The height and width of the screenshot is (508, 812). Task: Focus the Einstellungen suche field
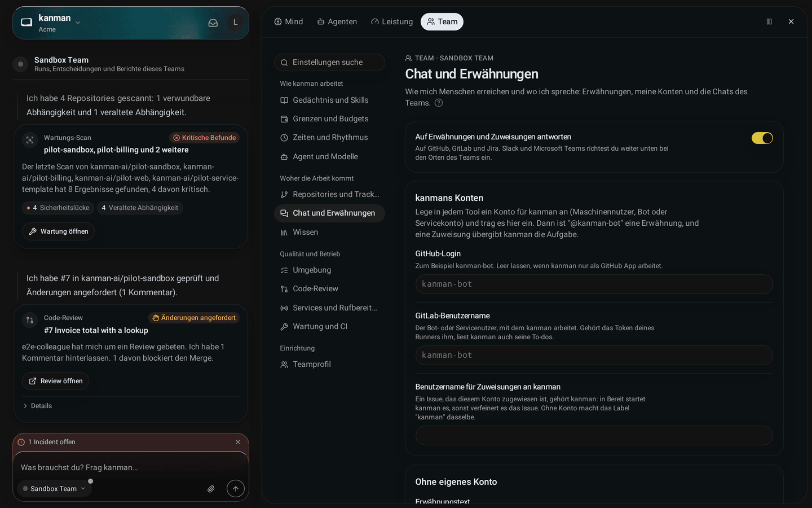coord(329,62)
